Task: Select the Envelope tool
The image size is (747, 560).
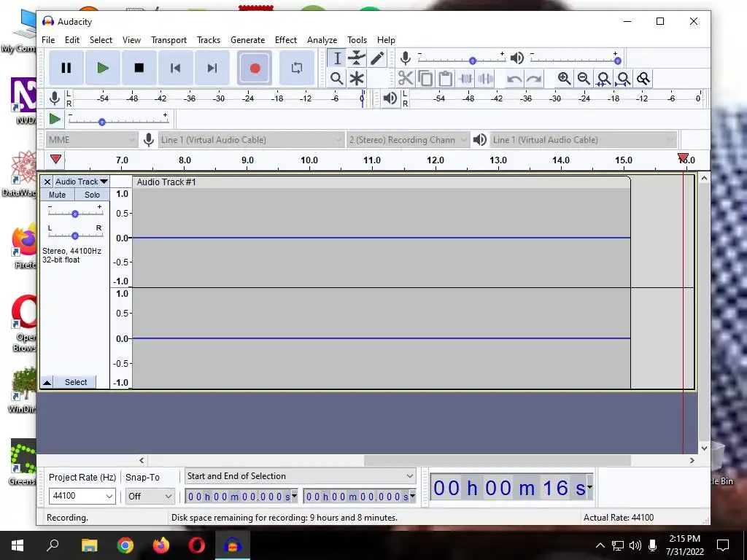Action: pyautogui.click(x=356, y=58)
